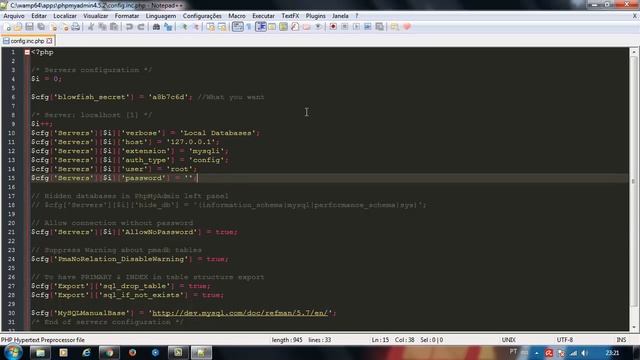Toggle word wrap toolbar button
The height and width of the screenshot is (360, 640).
(238, 27)
